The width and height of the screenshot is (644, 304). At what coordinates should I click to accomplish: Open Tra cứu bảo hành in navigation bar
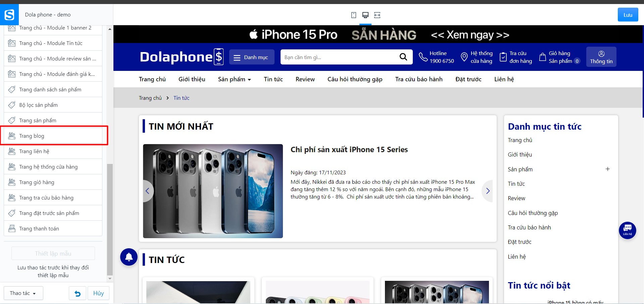[x=419, y=79]
